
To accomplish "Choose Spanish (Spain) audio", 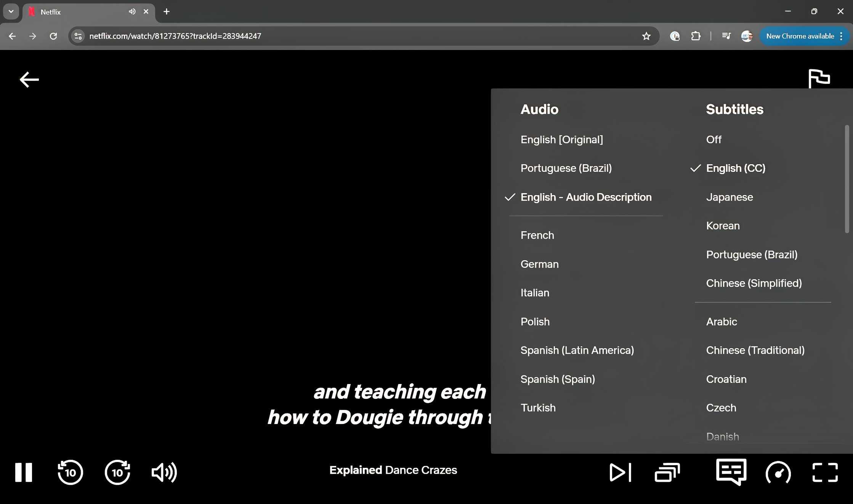I will click(x=558, y=379).
